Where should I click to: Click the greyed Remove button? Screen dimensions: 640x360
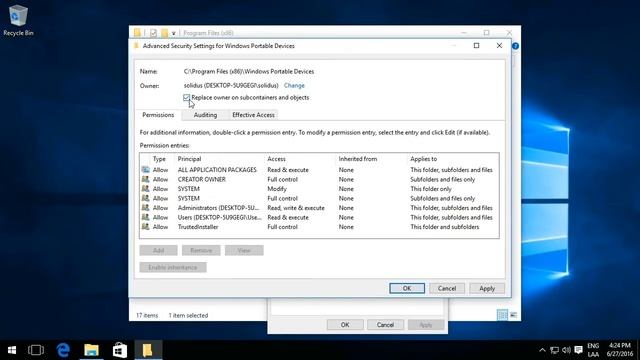pos(201,250)
